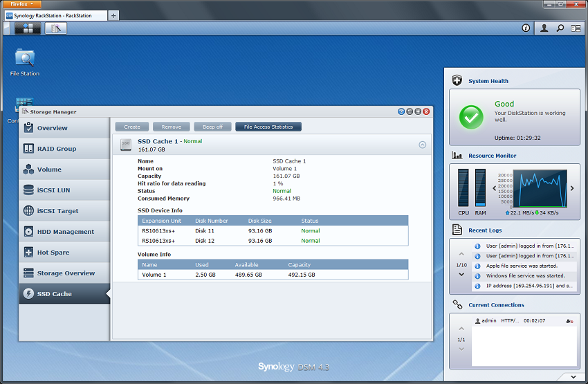The image size is (588, 384).
Task: Click the System Health shield icon
Action: point(457,80)
